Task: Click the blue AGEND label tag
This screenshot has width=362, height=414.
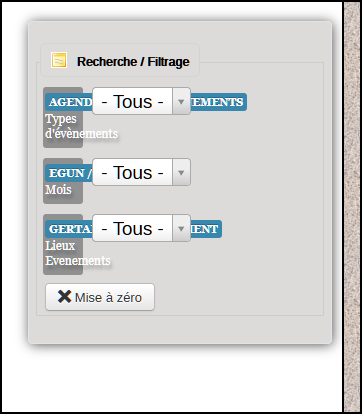Action: pyautogui.click(x=69, y=102)
